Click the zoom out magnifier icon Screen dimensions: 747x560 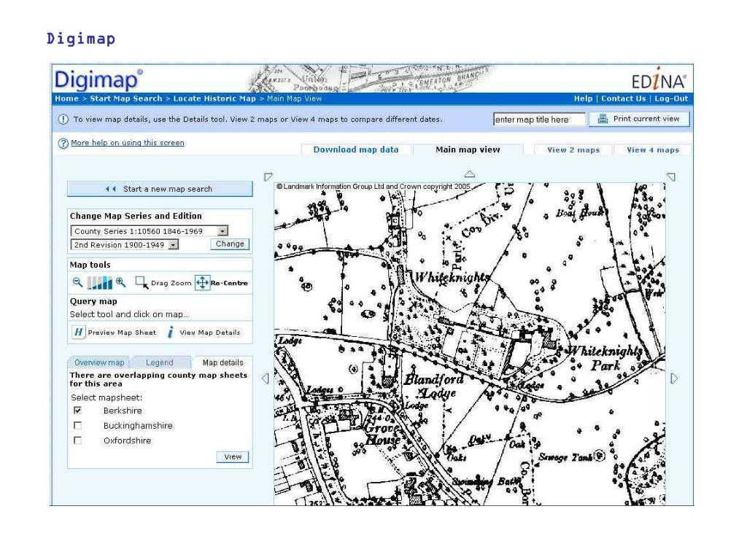pos(77,282)
